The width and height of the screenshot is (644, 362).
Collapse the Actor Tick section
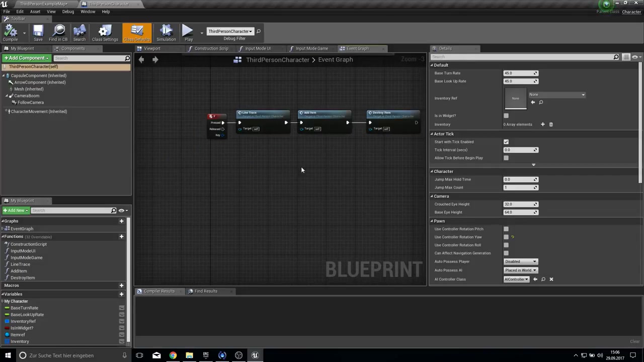(432, 134)
